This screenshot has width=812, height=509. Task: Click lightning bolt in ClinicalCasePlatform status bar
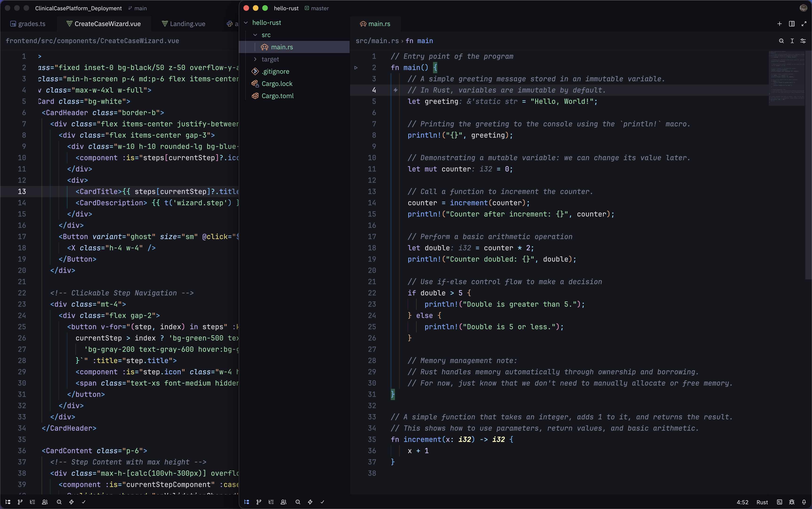71,502
